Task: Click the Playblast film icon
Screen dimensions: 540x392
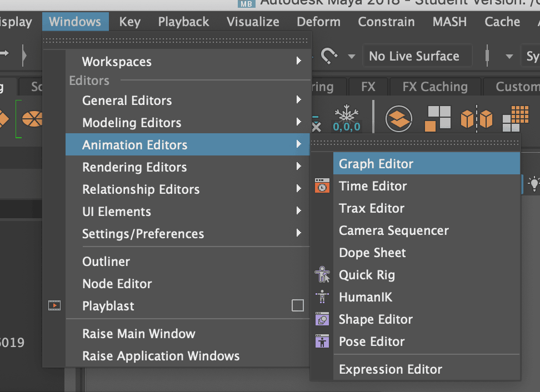Action: [54, 305]
